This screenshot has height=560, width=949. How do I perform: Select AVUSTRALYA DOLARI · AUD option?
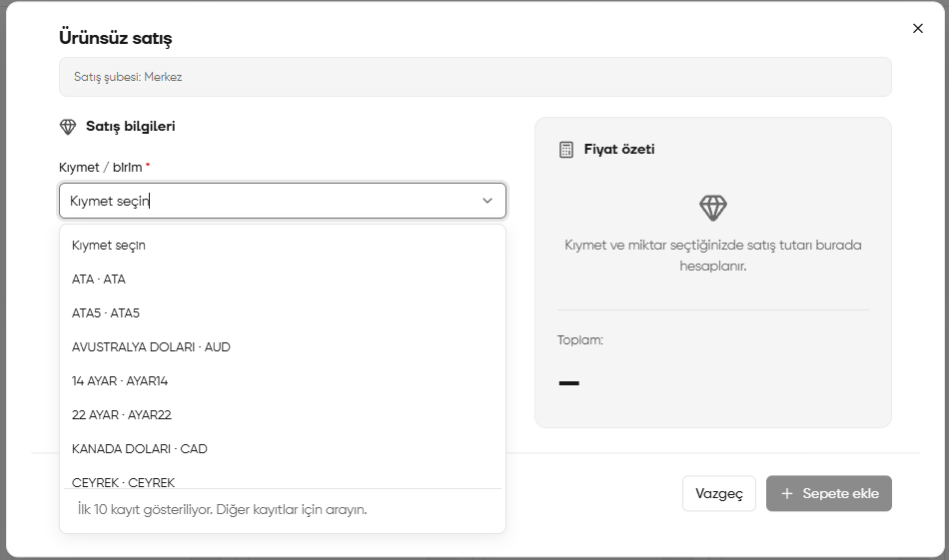(282, 347)
